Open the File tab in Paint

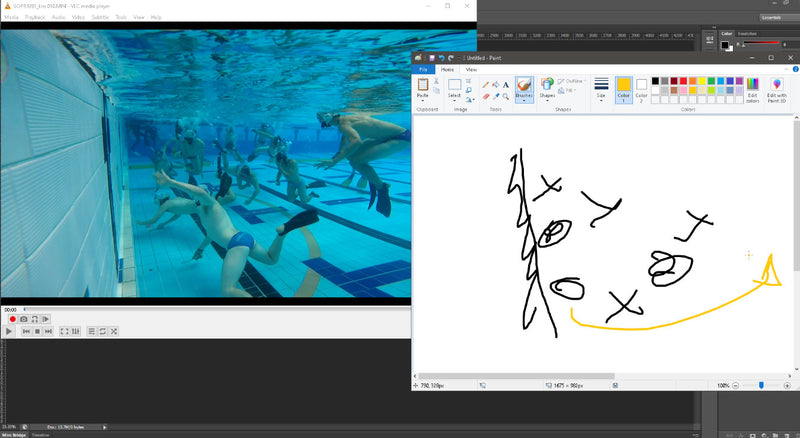[x=423, y=69]
